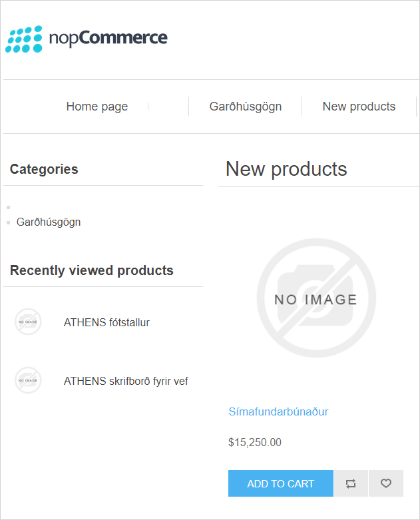Add Símafundarbúnaður to wishlist with heart icon

[x=386, y=484]
